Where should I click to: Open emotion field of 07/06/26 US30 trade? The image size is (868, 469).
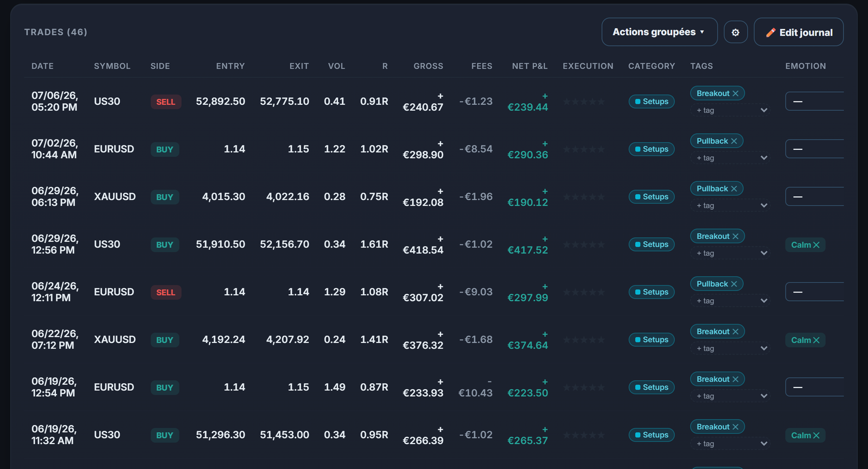click(x=814, y=102)
